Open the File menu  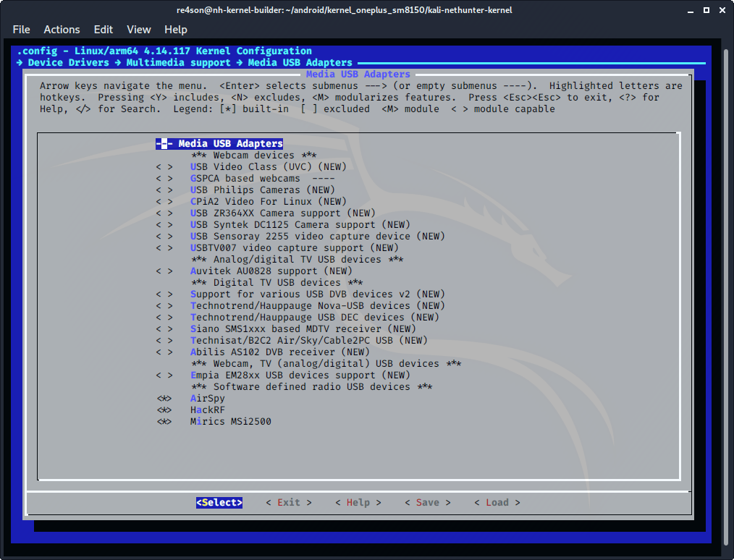[21, 30]
